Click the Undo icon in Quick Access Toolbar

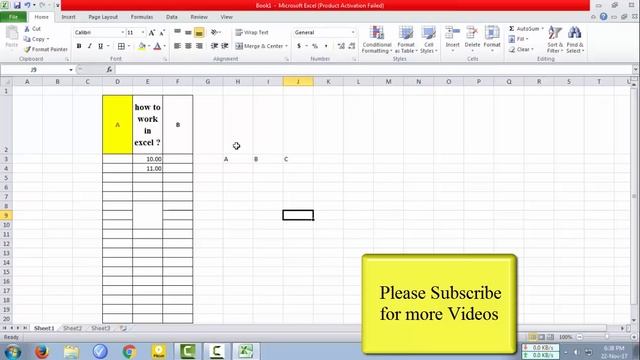coord(27,5)
